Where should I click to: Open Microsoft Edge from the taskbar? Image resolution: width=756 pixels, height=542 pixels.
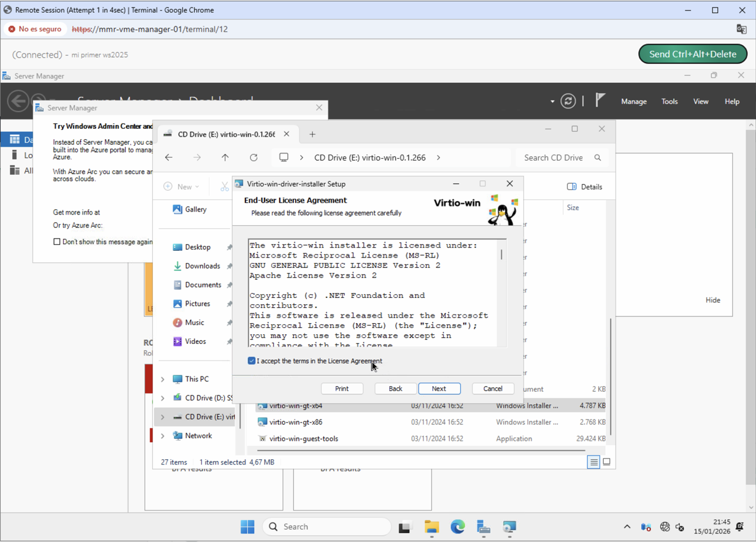(x=458, y=526)
